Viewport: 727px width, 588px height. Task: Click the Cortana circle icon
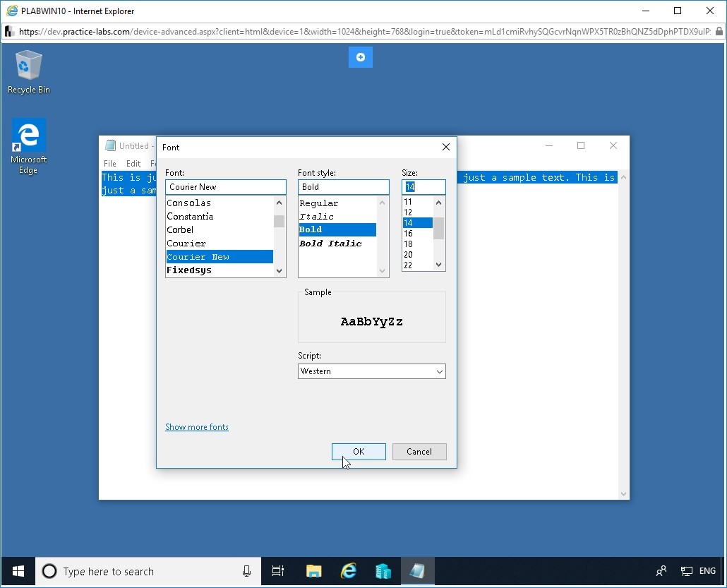(x=49, y=571)
